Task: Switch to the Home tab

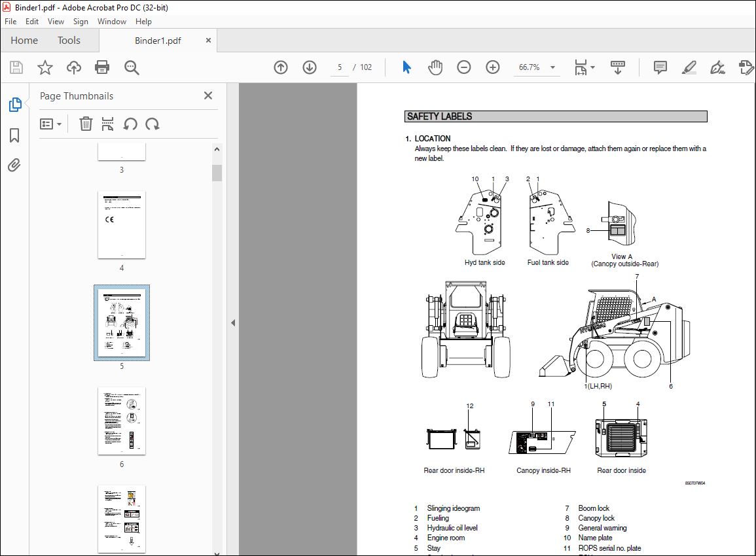Action: (24, 41)
